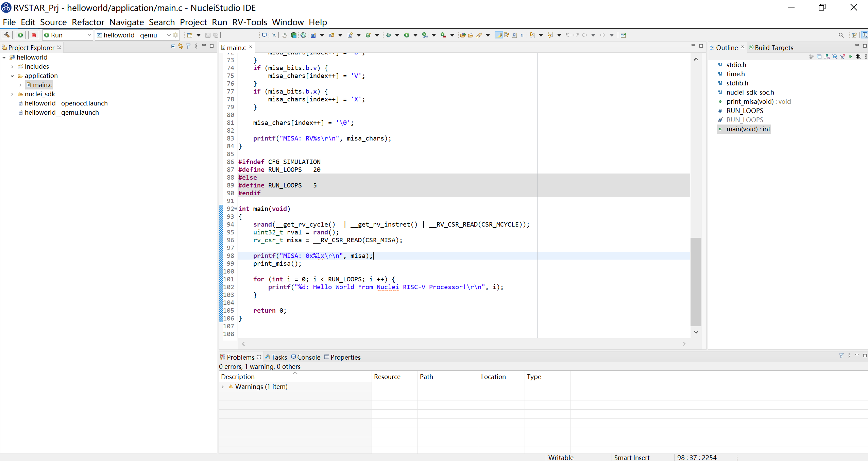Toggle Mark Occurrences highlighter in toolbar

[499, 35]
